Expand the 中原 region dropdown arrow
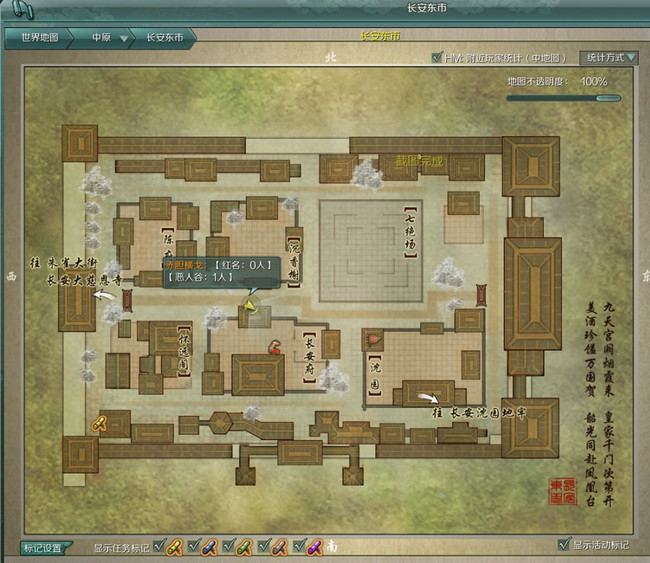This screenshot has width=650, height=563. (124, 38)
